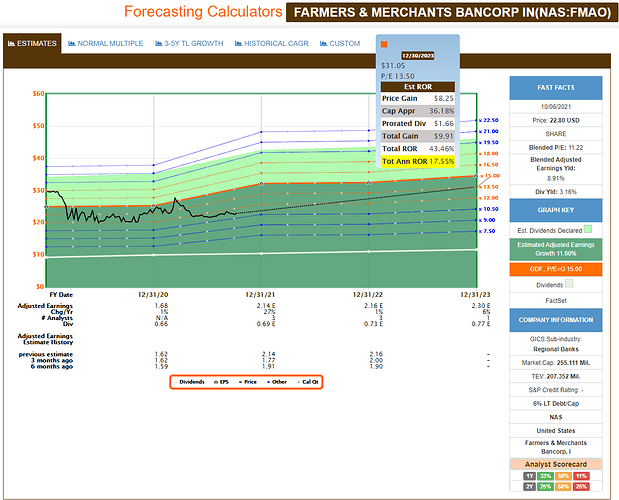Image resolution: width=619 pixels, height=500 pixels.
Task: Click the Farmers & Merchants Bancorp title banner
Action: (452, 12)
